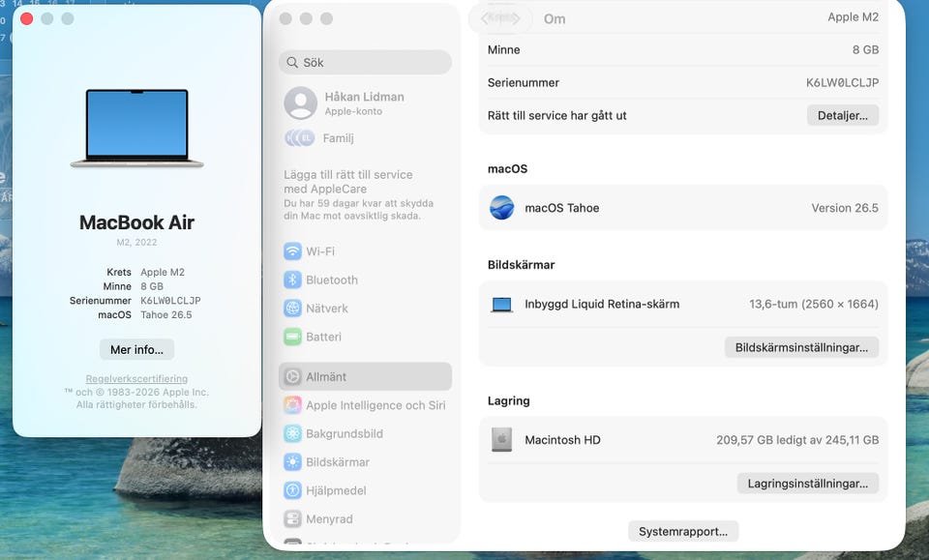The image size is (929, 560).
Task: Open Apple Intelligence och Siri icon
Action: (x=292, y=405)
